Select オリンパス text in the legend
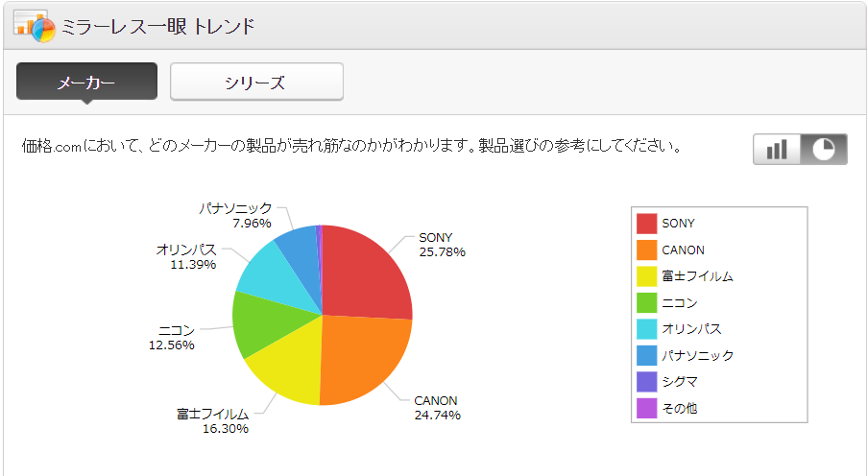This screenshot has height=476, width=868. point(692,329)
